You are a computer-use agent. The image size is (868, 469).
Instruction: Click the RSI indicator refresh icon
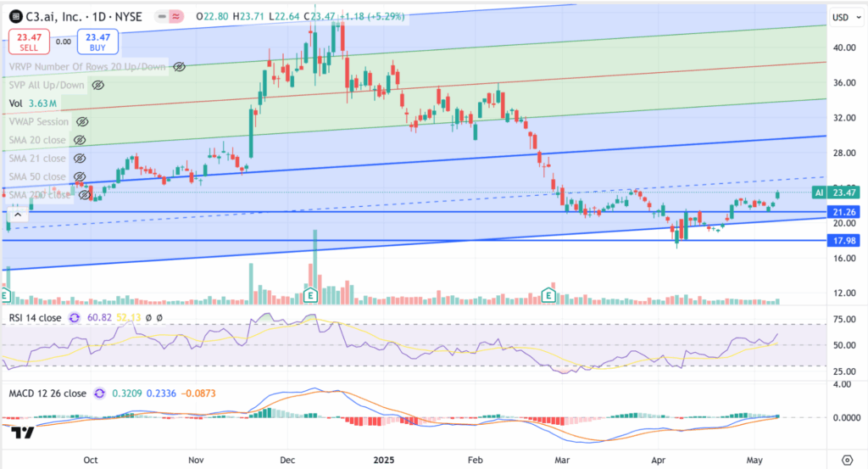75,318
